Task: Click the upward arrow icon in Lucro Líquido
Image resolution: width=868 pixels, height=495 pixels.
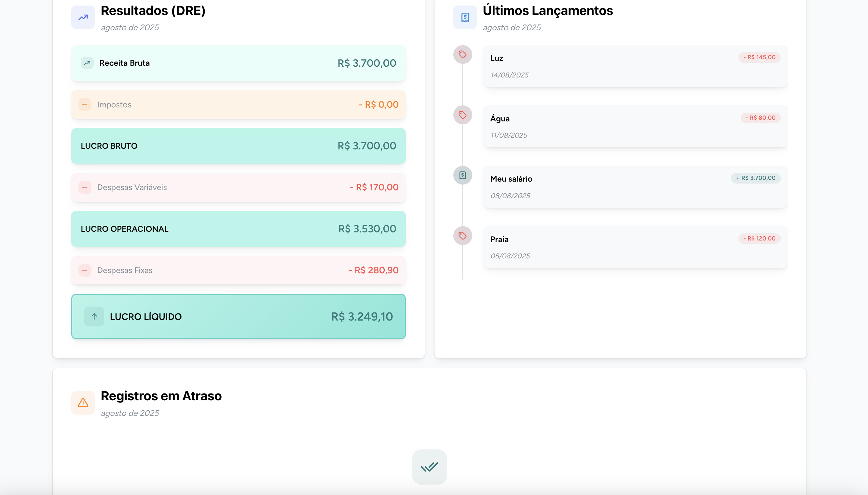Action: pyautogui.click(x=93, y=317)
